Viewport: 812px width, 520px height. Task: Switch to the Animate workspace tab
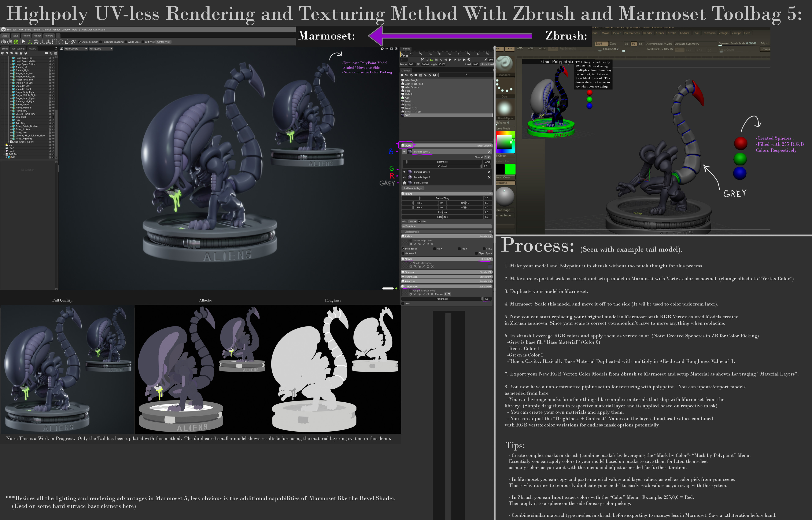click(49, 36)
